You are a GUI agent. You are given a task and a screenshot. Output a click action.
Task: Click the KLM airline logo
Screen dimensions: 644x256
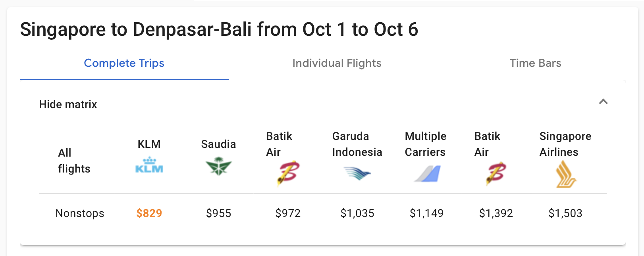click(x=149, y=165)
